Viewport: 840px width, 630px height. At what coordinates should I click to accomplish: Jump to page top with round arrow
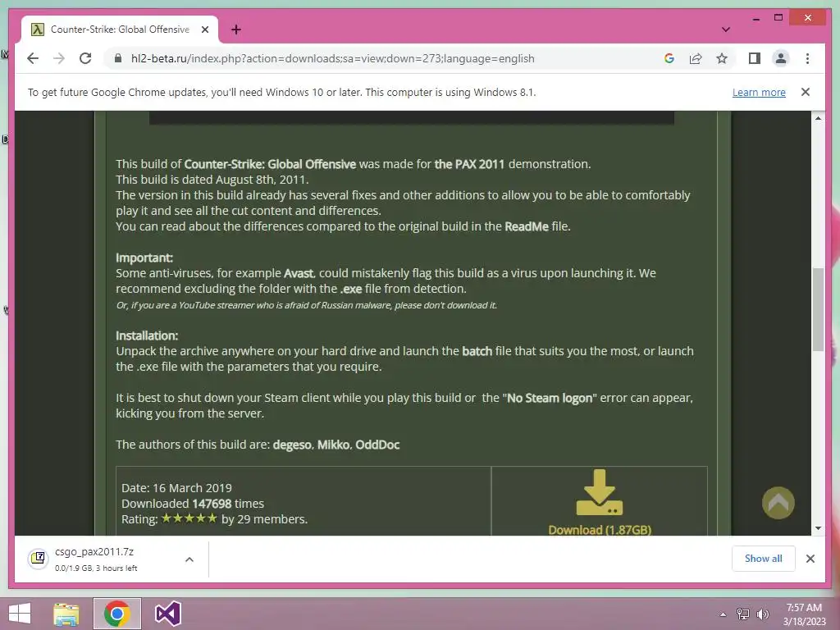click(x=778, y=503)
